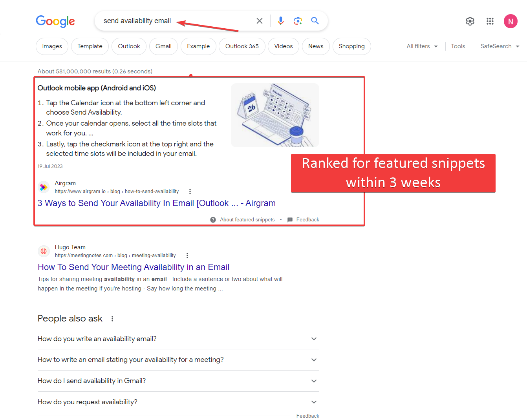Click the About 581,000,000 results text
The image size is (527, 420).
(x=95, y=71)
